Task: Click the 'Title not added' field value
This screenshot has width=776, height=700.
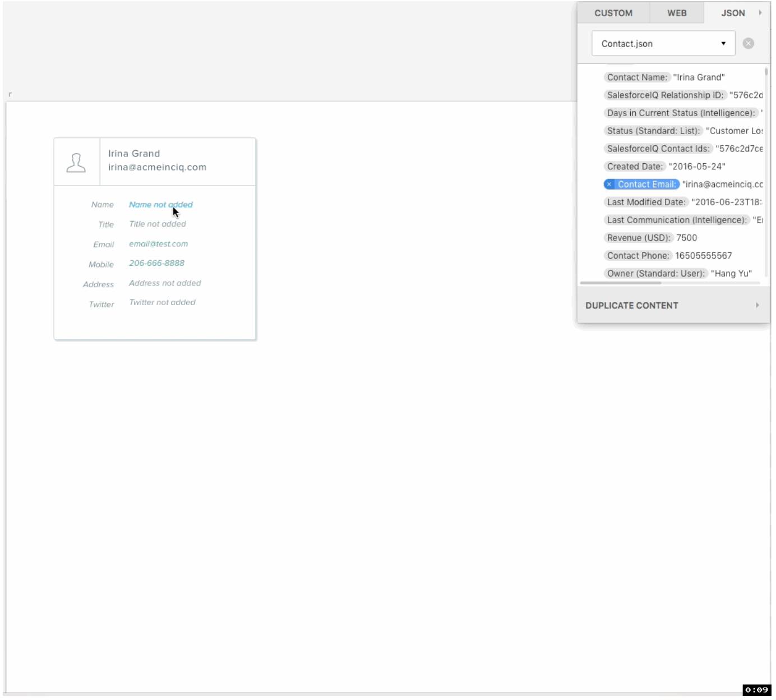Action: [x=158, y=224]
